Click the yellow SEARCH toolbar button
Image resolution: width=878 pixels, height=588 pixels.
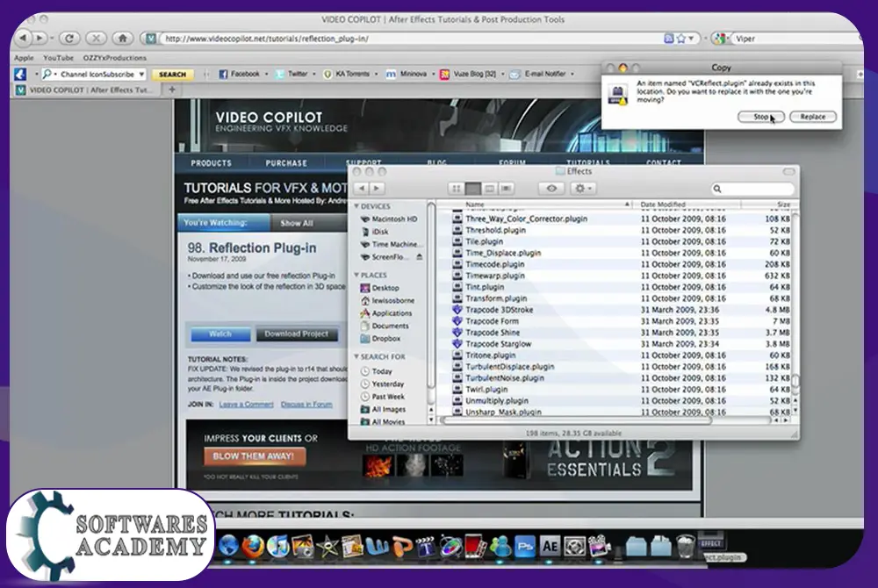point(172,75)
